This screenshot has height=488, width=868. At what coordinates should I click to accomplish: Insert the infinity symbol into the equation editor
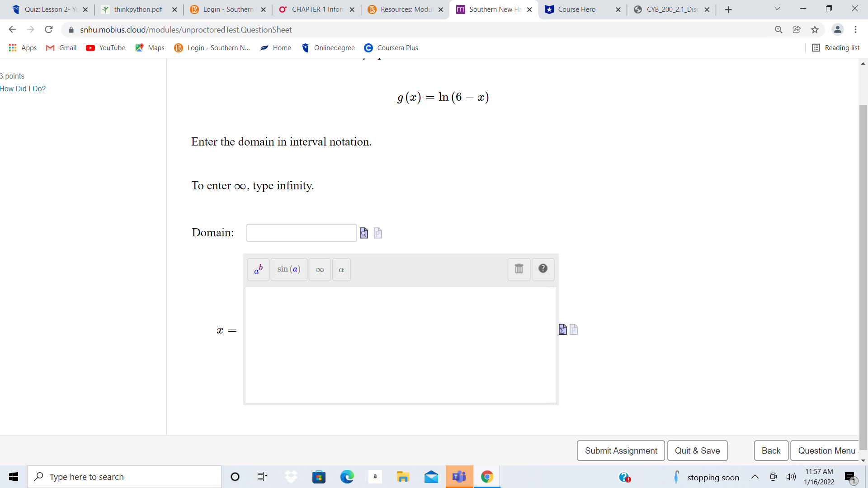319,269
